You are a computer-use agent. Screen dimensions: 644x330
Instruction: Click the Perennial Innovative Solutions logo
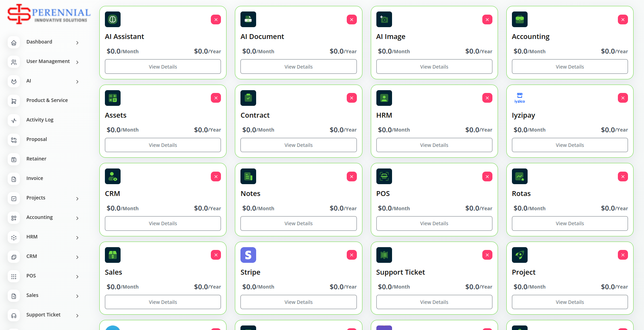point(49,14)
